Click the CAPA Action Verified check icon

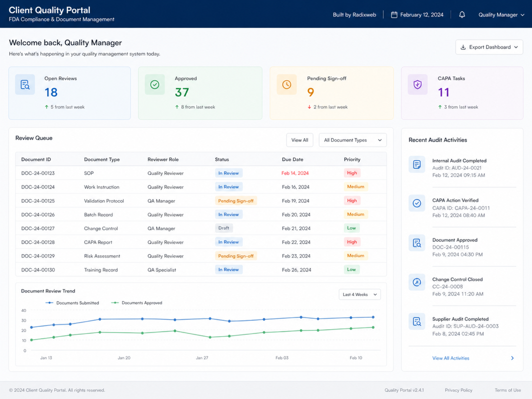(417, 203)
